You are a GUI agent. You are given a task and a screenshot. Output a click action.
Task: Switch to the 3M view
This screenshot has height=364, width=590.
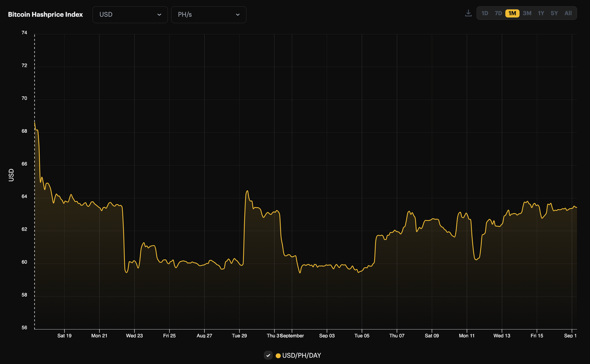tap(527, 13)
